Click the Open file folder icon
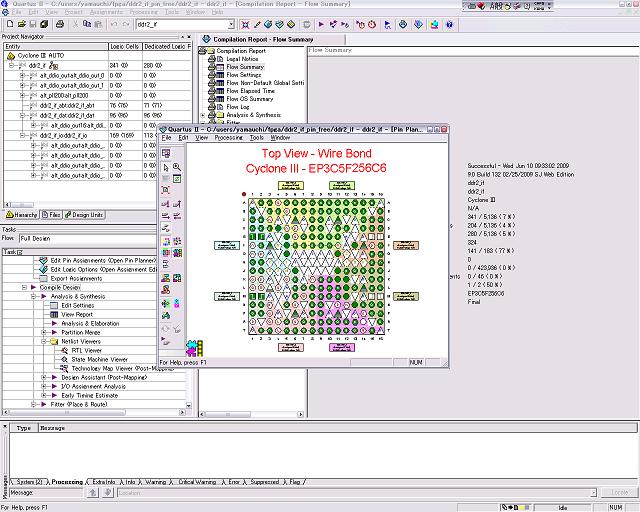Image resolution: width=640 pixels, height=512 pixels. pos(22,24)
